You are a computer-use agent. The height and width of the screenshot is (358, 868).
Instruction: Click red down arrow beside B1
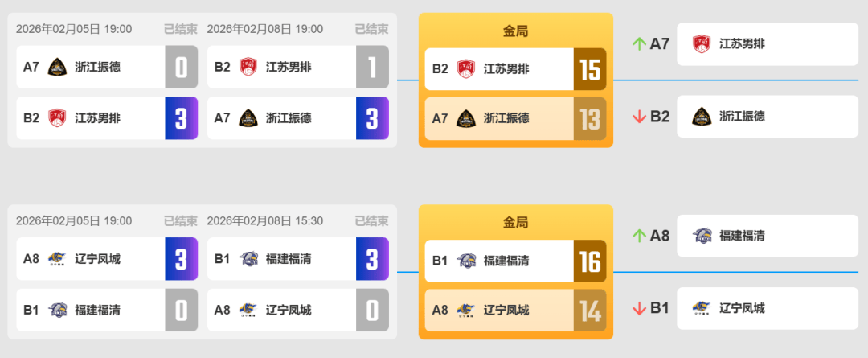(640, 308)
